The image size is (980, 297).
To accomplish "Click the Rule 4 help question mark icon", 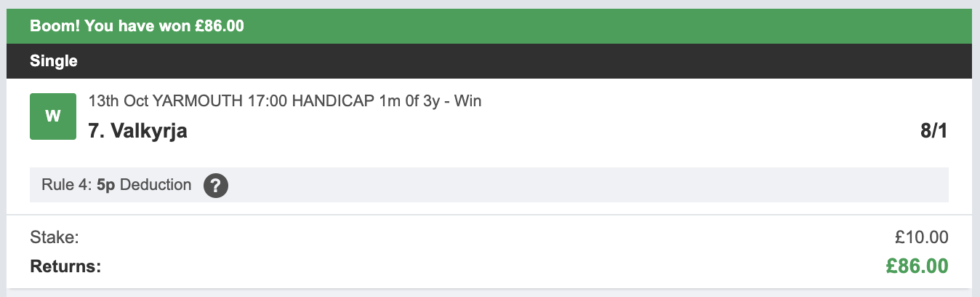I will 216,186.
